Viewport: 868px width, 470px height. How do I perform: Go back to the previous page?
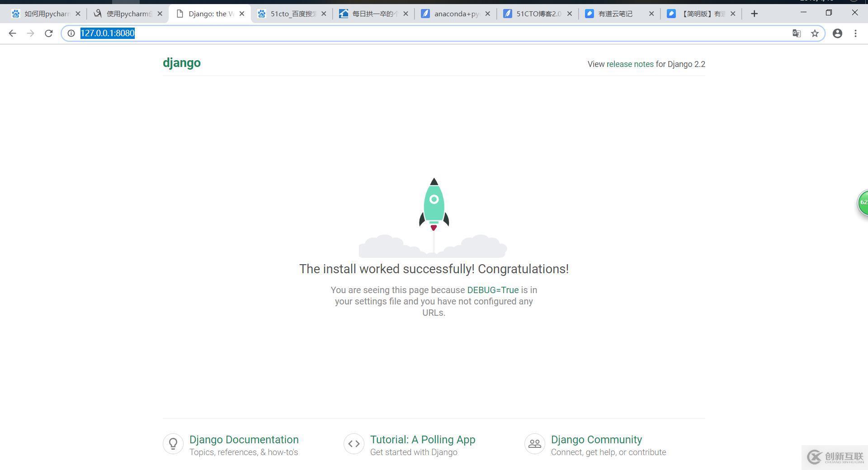[x=12, y=33]
